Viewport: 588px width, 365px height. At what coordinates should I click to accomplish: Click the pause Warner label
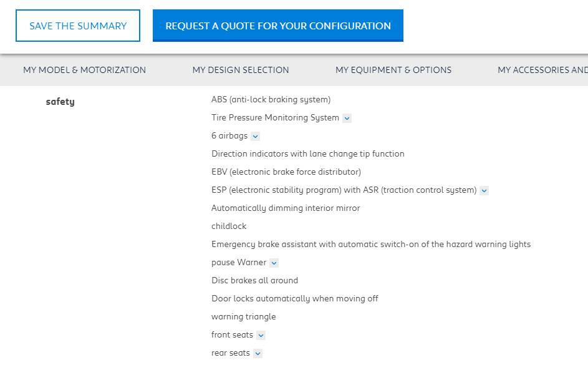coord(239,262)
